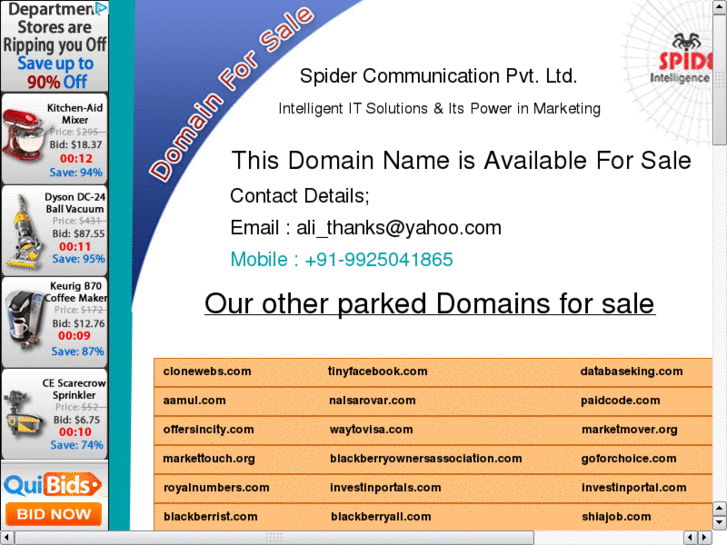727x545 pixels.
Task: Select marketmover.org domain
Action: [630, 430]
